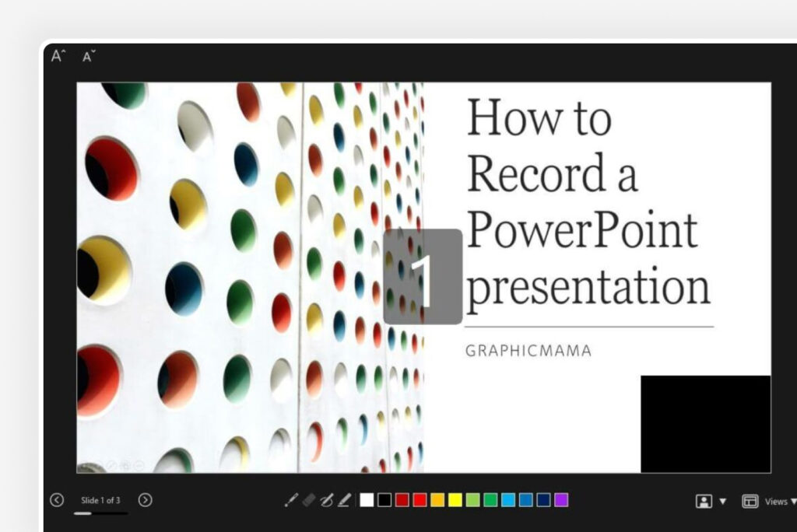Screen dimensions: 797x532
Task: Increase the text size with the larger A icon
Action: 56,55
